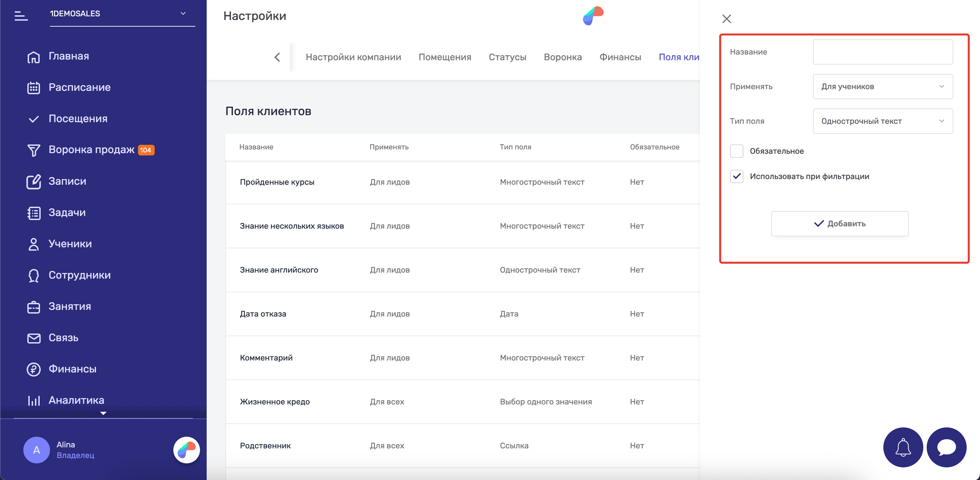Open the Помещения tab
Screen dimensions: 980x480
[445, 57]
